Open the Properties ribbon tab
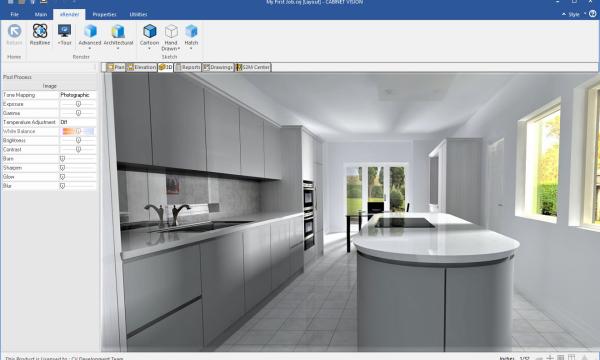Image resolution: width=600 pixels, height=360 pixels. point(104,14)
